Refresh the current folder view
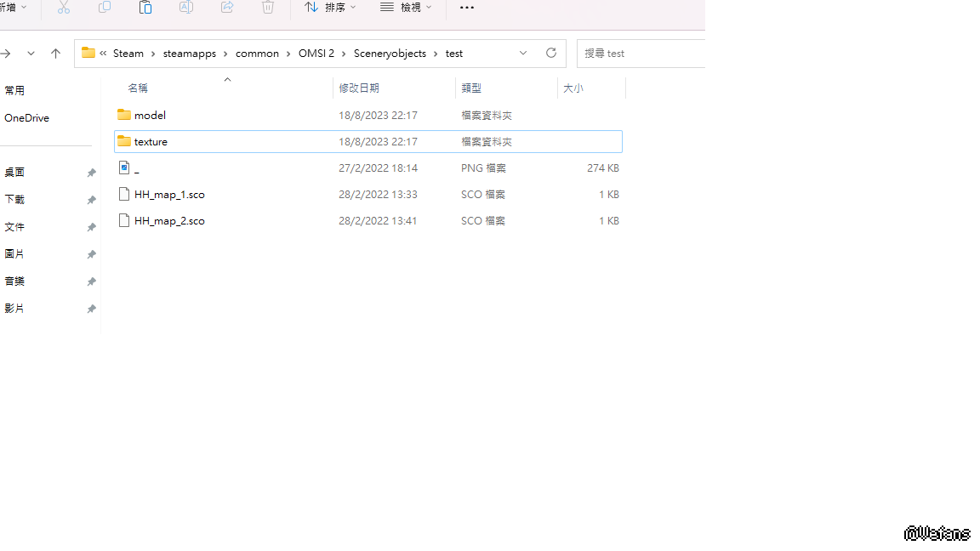This screenshot has width=980, height=551. pyautogui.click(x=551, y=53)
